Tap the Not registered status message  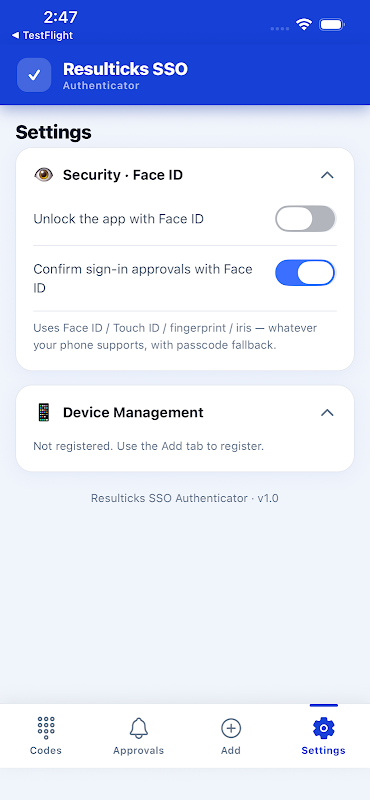(x=149, y=446)
